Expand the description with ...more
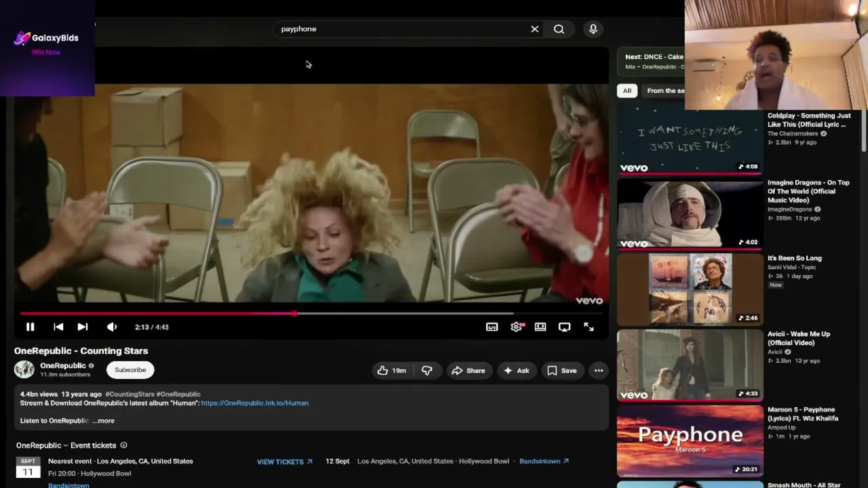 [104, 420]
